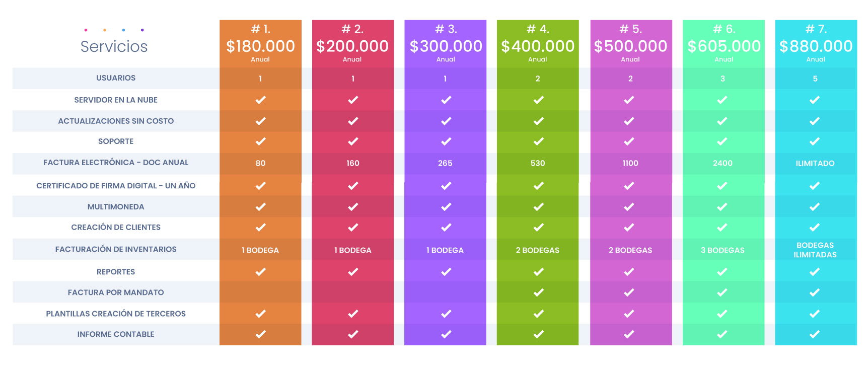Image resolution: width=868 pixels, height=369 pixels.
Task: Click the Certificado de Firma Digital checkmark in plan #5
Action: 629,186
